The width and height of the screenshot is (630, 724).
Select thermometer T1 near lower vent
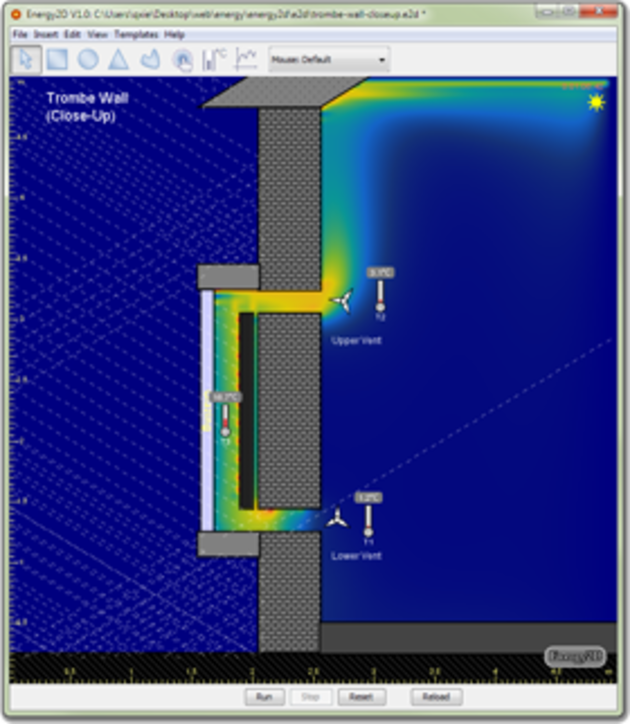click(x=368, y=518)
